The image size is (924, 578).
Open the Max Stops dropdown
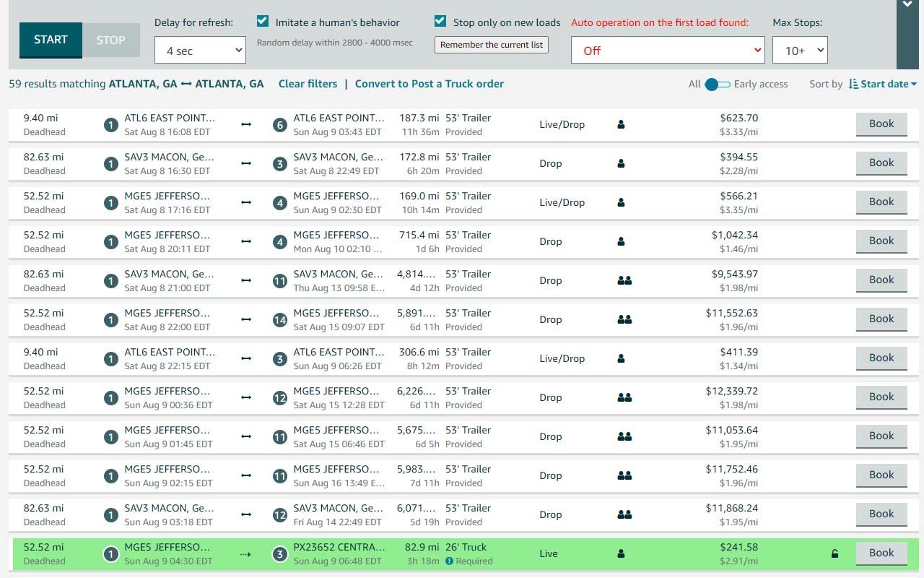click(x=800, y=51)
